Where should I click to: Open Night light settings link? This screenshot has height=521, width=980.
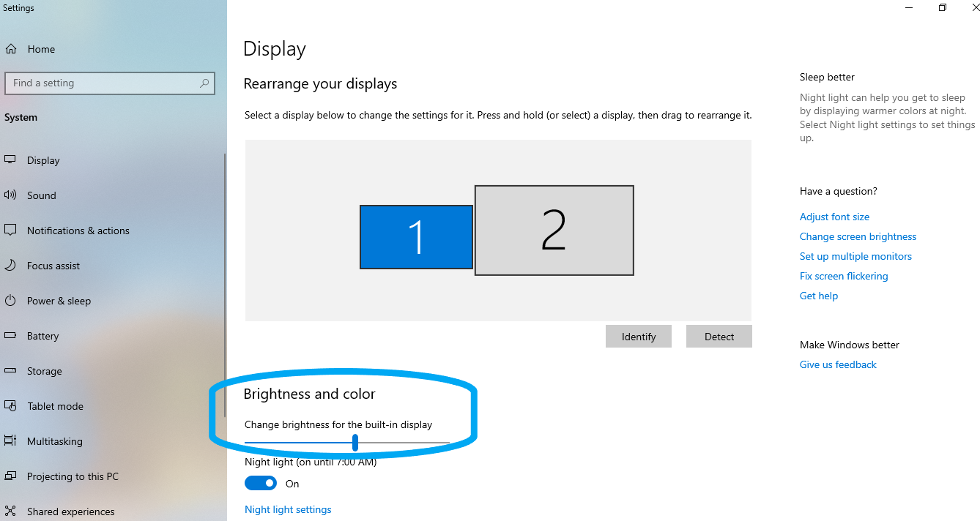pyautogui.click(x=288, y=509)
